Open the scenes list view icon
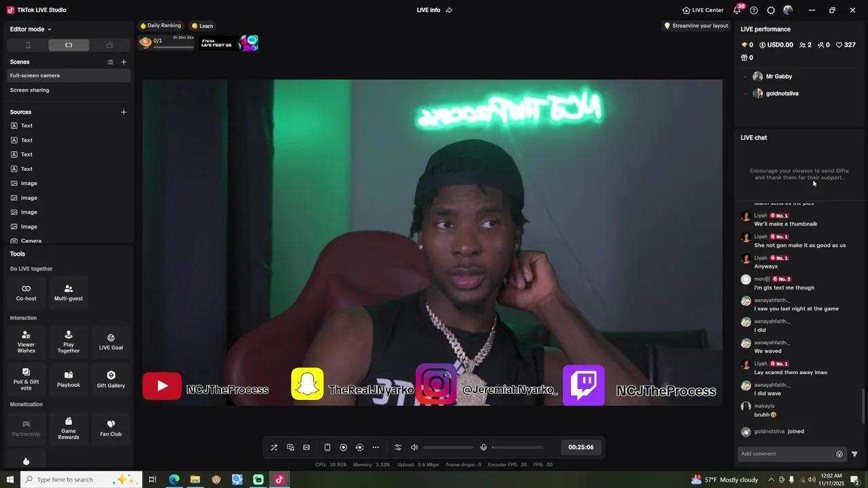Image resolution: width=868 pixels, height=488 pixels. pos(110,62)
